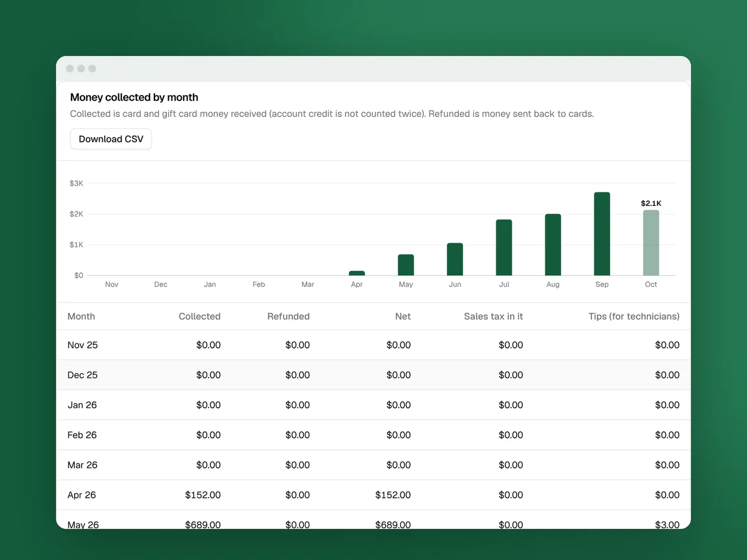Click the $1K y-axis label
Image resolution: width=747 pixels, height=560 pixels.
pos(77,245)
